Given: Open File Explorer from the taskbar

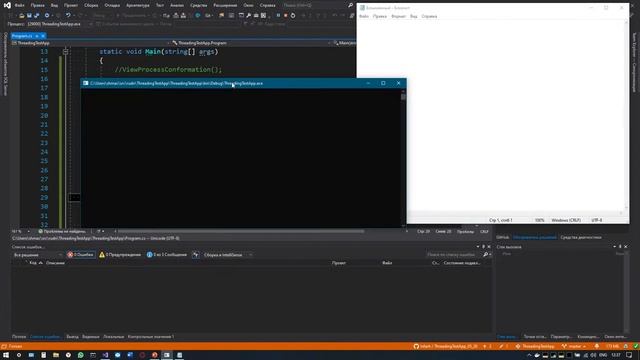Looking at the screenshot, I should pyautogui.click(x=56, y=355).
